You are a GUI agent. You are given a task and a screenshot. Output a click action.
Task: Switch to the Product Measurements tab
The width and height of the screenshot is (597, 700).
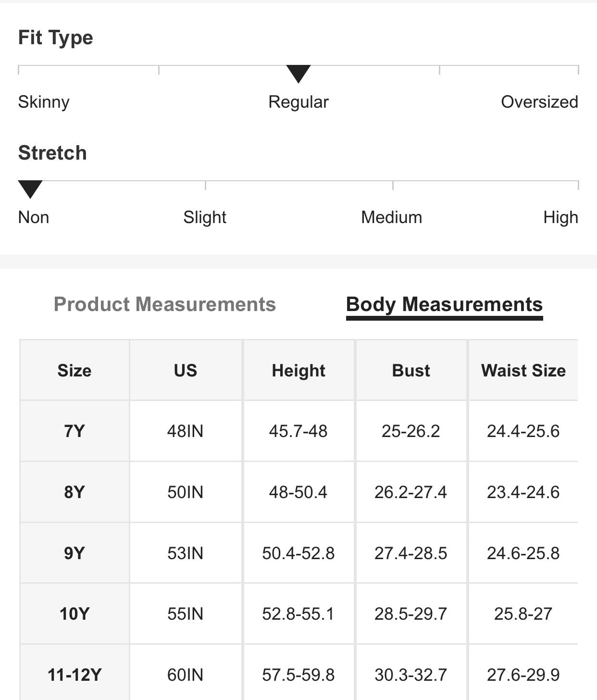[164, 304]
